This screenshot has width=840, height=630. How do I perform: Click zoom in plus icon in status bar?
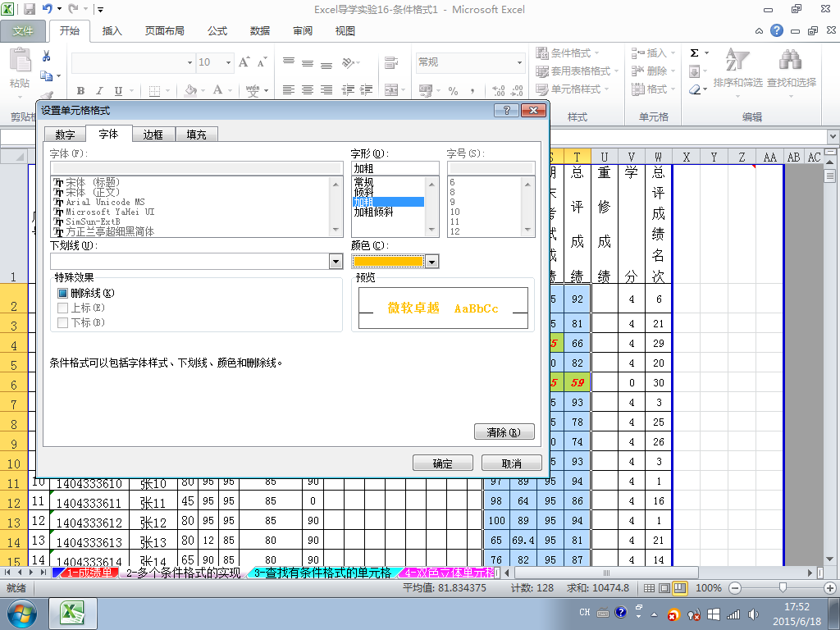[x=830, y=587]
